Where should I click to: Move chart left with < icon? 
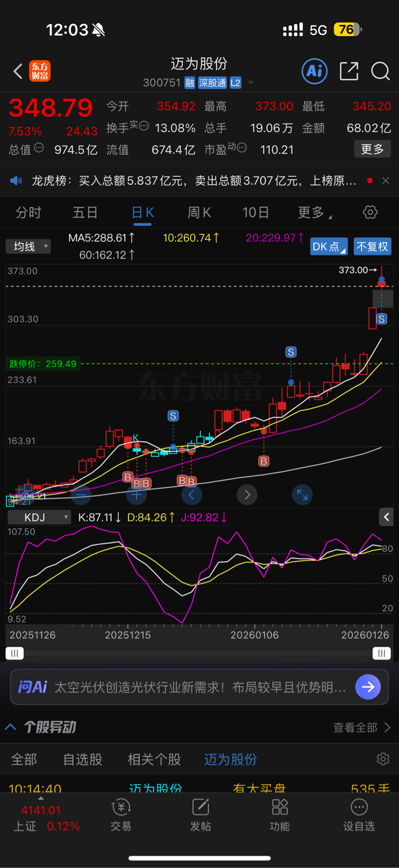(x=192, y=495)
